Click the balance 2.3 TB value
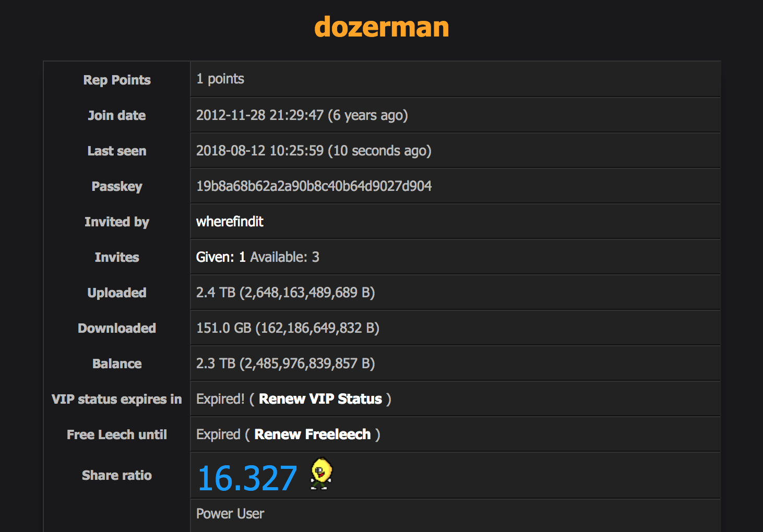The image size is (763, 532). click(285, 364)
